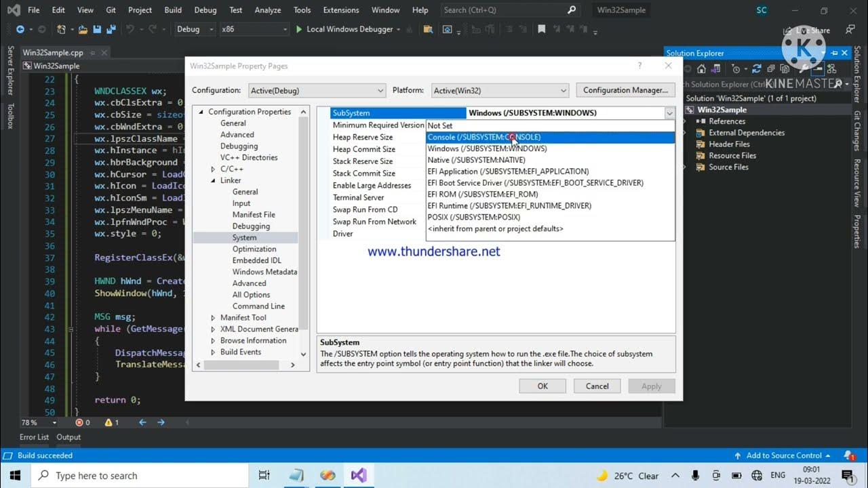This screenshot has width=868, height=488.
Task: Click the Save file icon
Action: click(x=97, y=29)
